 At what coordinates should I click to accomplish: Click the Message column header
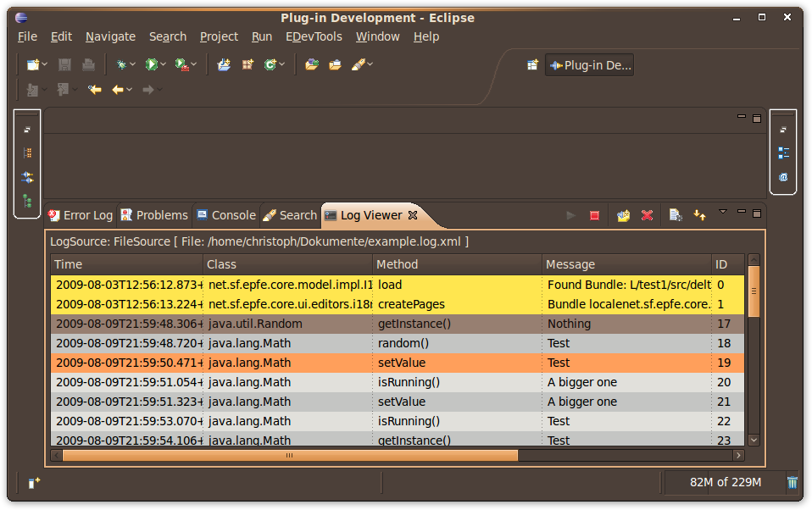[626, 264]
